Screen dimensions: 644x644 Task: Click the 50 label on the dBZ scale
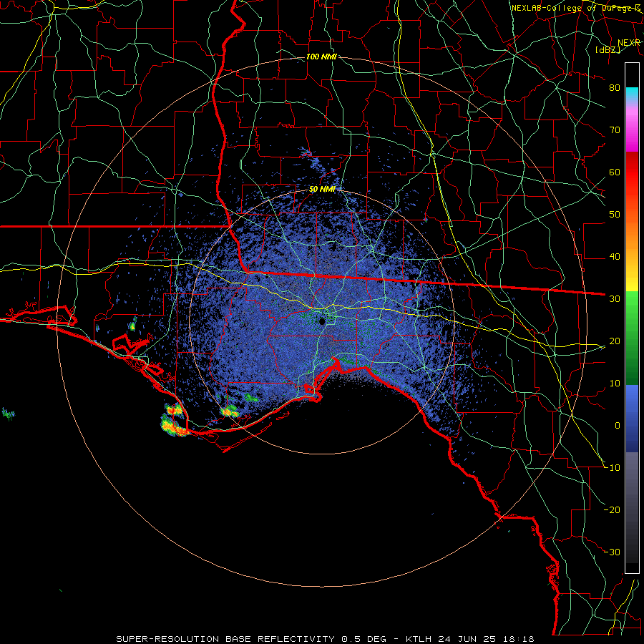(615, 215)
